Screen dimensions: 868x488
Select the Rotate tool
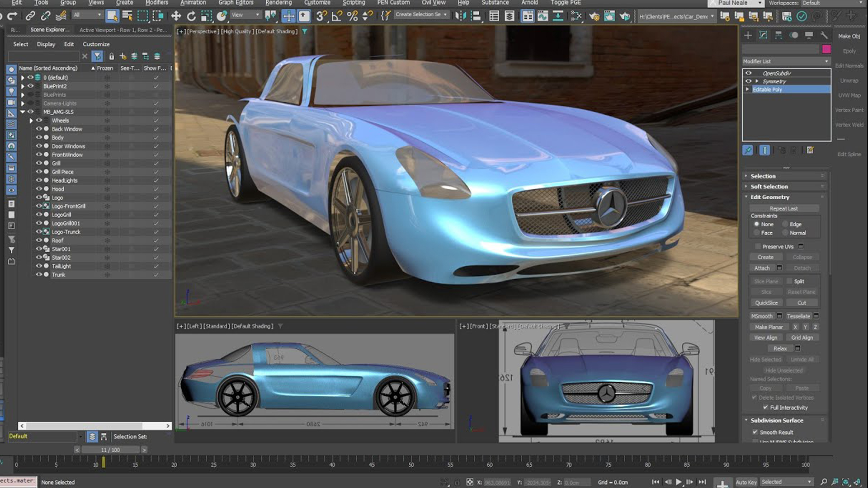click(x=191, y=16)
